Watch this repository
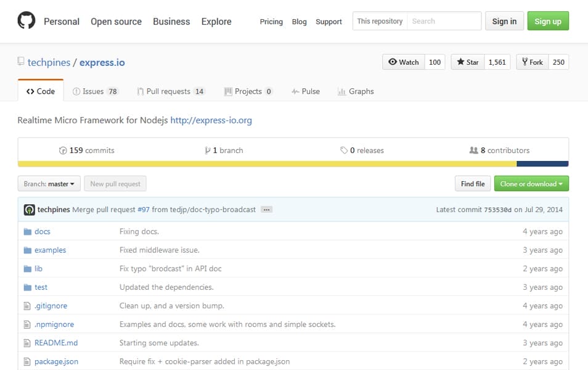This screenshot has height=370, width=588. coord(403,62)
